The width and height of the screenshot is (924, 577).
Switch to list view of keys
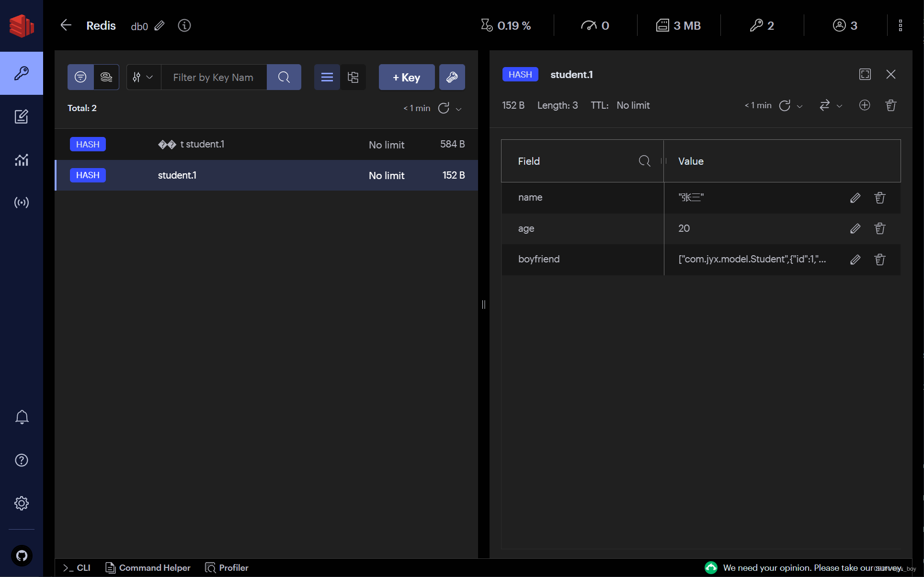[327, 77]
